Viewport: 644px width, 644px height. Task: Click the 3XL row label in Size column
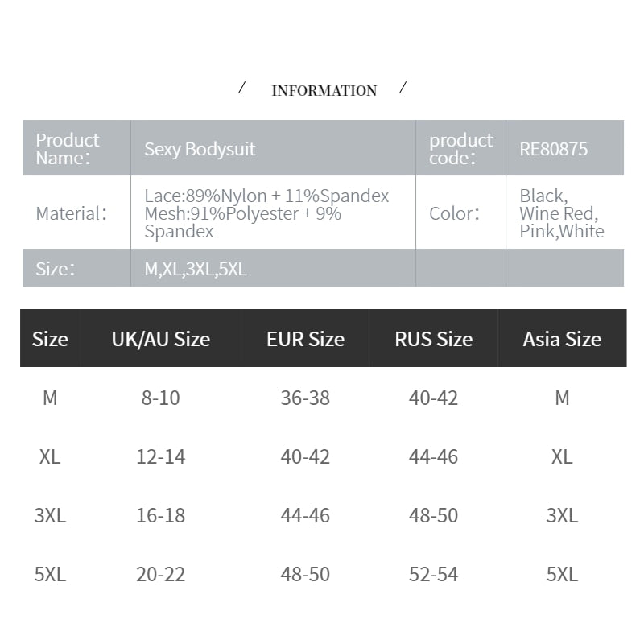(x=50, y=515)
